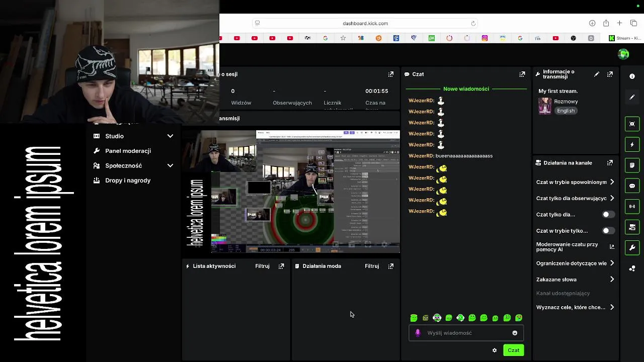644x362 pixels.
Task: Toggle the stream preview panel icon in sidebar
Action: [x=632, y=124]
